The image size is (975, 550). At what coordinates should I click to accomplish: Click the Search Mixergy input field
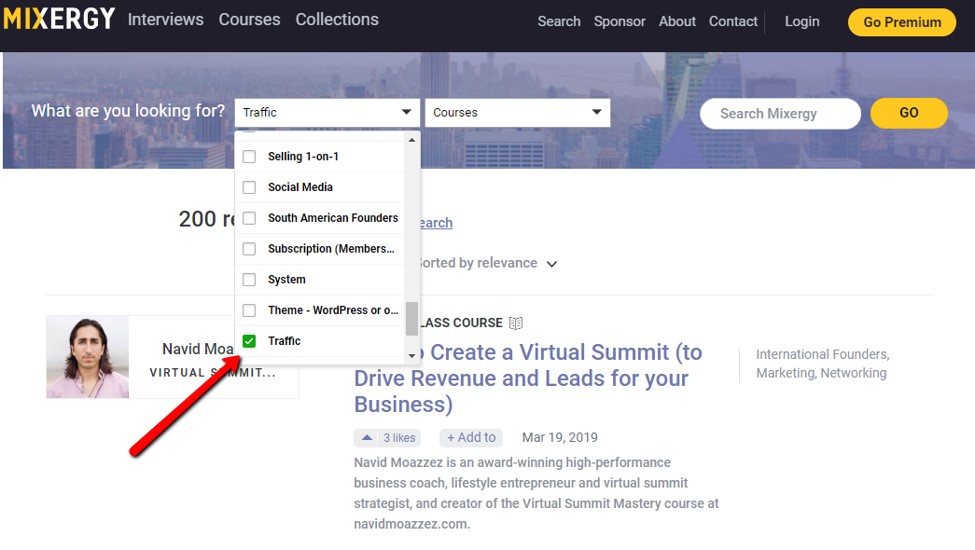coord(779,114)
